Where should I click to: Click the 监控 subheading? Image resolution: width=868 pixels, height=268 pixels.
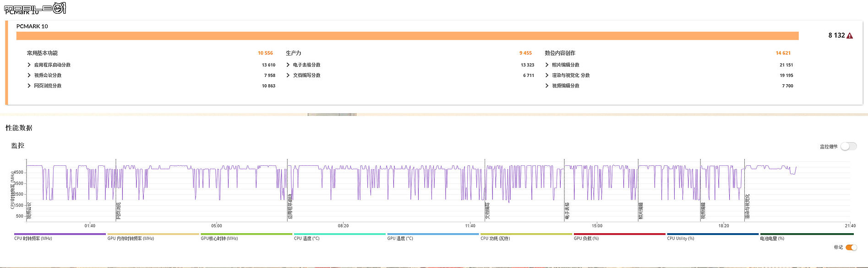tap(18, 146)
